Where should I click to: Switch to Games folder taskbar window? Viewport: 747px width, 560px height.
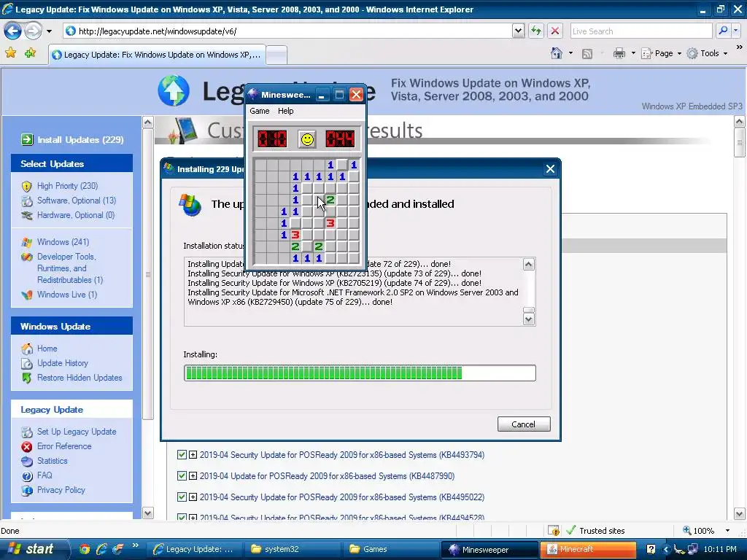tap(391, 549)
